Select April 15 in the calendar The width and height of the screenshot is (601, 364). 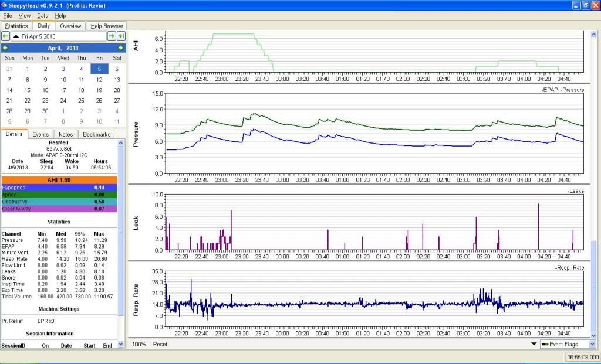coord(27,90)
